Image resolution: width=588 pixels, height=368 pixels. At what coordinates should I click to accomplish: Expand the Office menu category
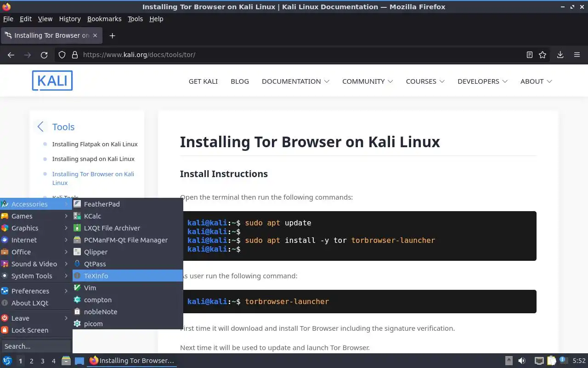tap(36, 252)
